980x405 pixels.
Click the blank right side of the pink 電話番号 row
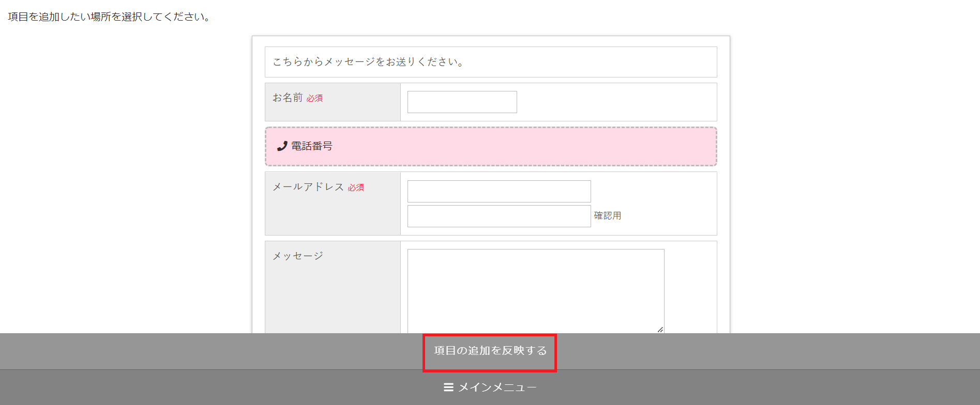569,146
